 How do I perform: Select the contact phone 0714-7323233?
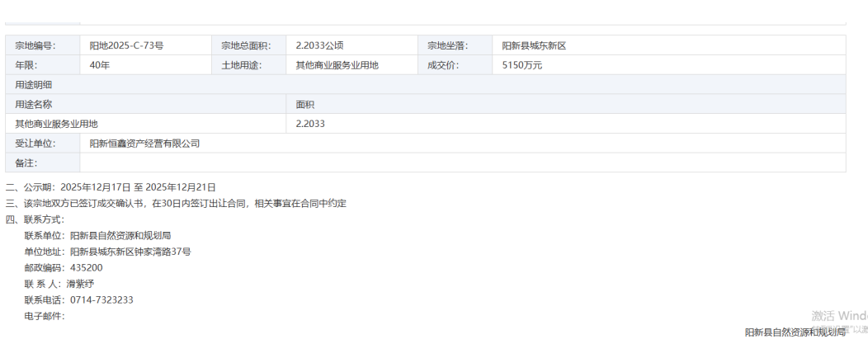click(101, 300)
